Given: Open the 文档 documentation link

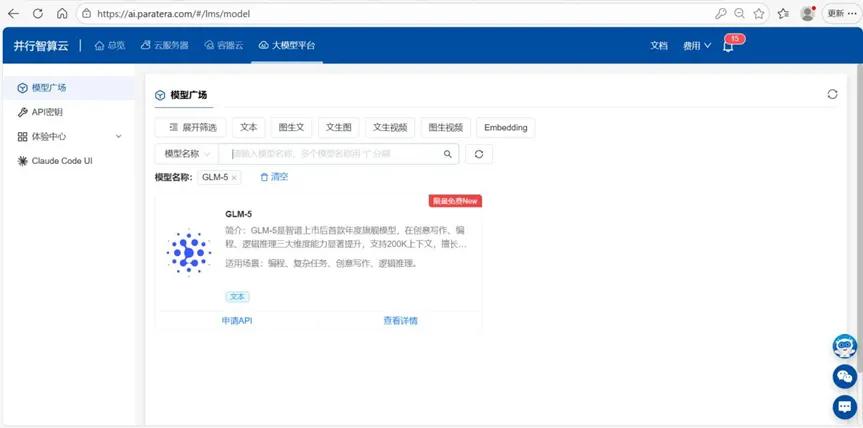Looking at the screenshot, I should click(659, 46).
